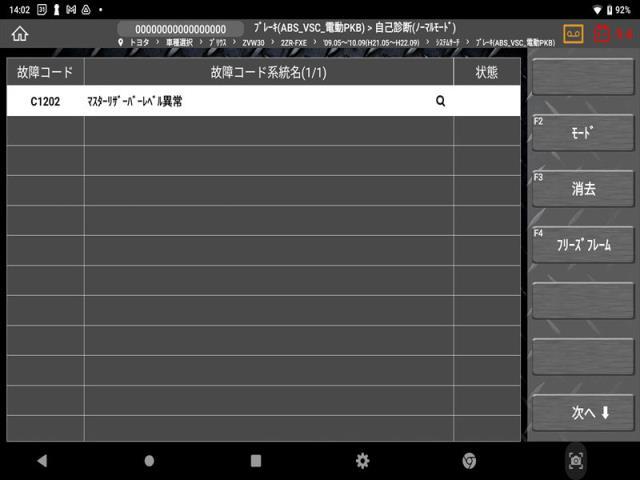Search details for code C1202

[440, 101]
